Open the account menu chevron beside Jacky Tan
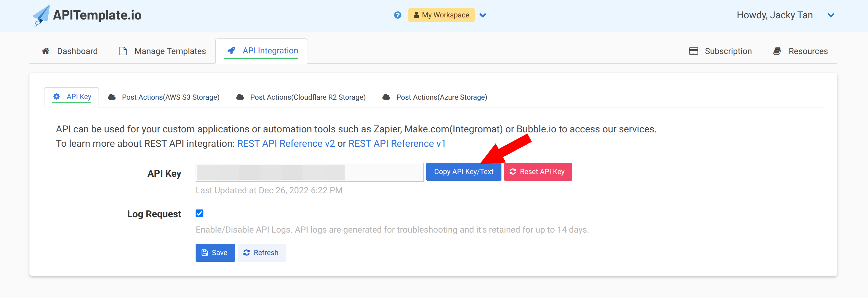The height and width of the screenshot is (298, 868). (831, 15)
